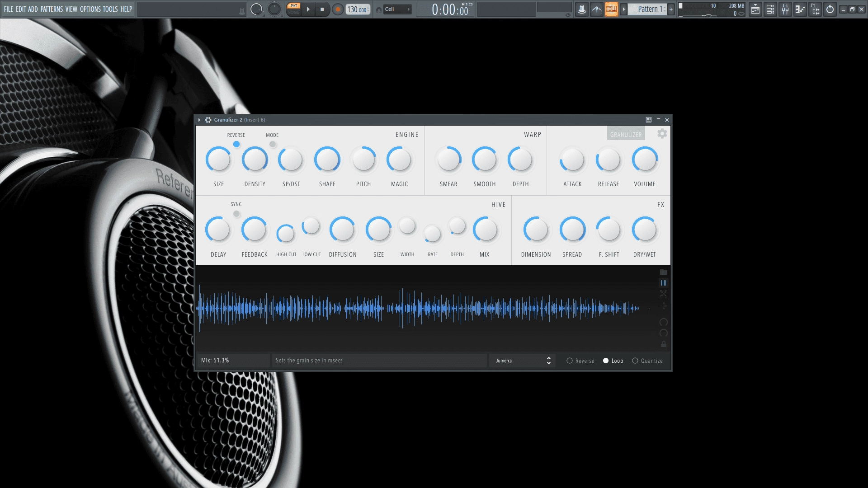This screenshot has height=488, width=868.
Task: Click the expand arrows icon beside waveform
Action: point(664,294)
